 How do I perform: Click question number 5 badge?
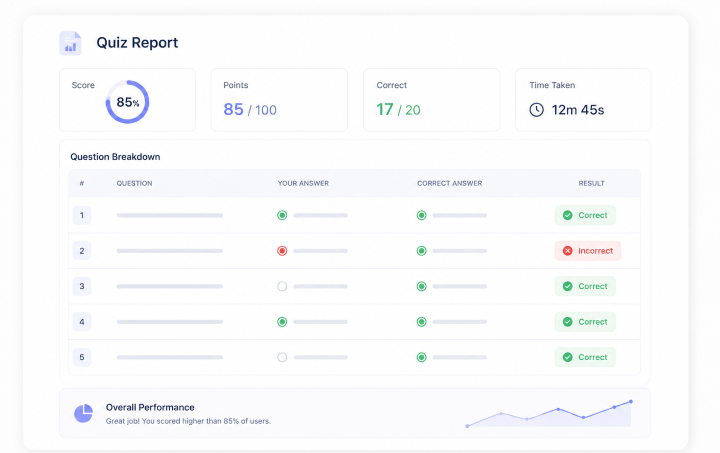[x=82, y=357]
